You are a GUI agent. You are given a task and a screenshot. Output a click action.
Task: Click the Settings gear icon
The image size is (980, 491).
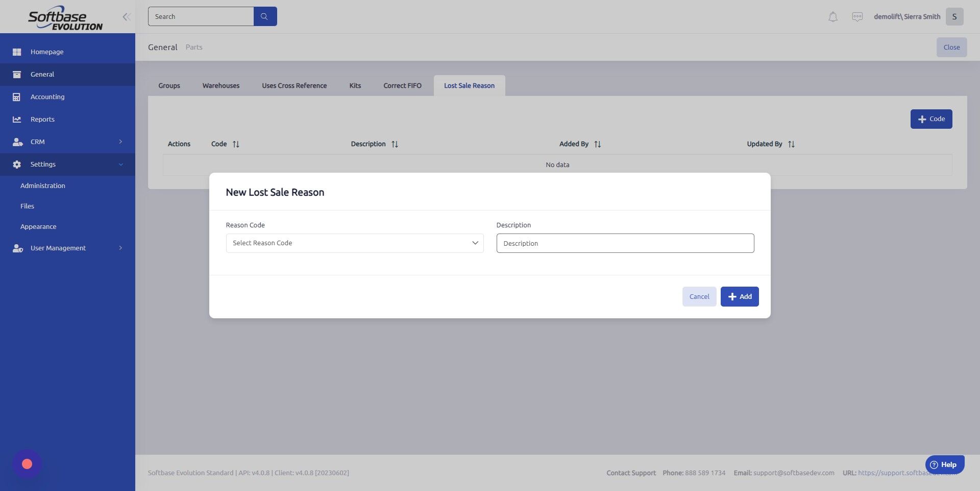click(x=17, y=164)
